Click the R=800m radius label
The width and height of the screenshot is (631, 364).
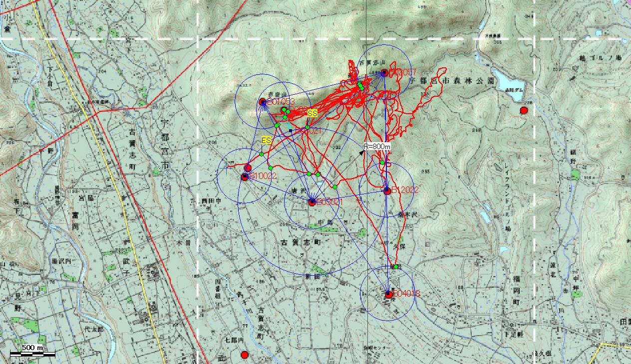click(x=377, y=147)
